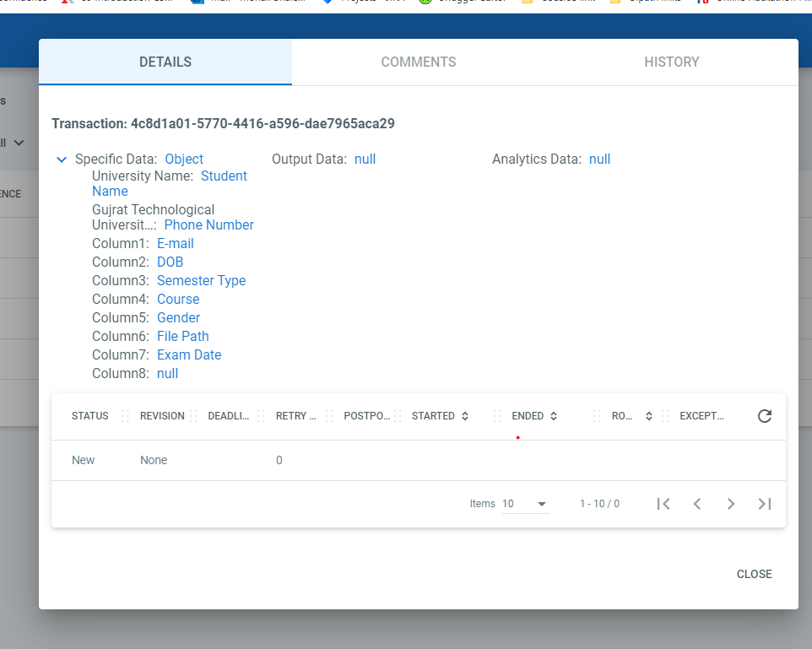This screenshot has height=649, width=812.
Task: Go to the next page
Action: point(731,504)
